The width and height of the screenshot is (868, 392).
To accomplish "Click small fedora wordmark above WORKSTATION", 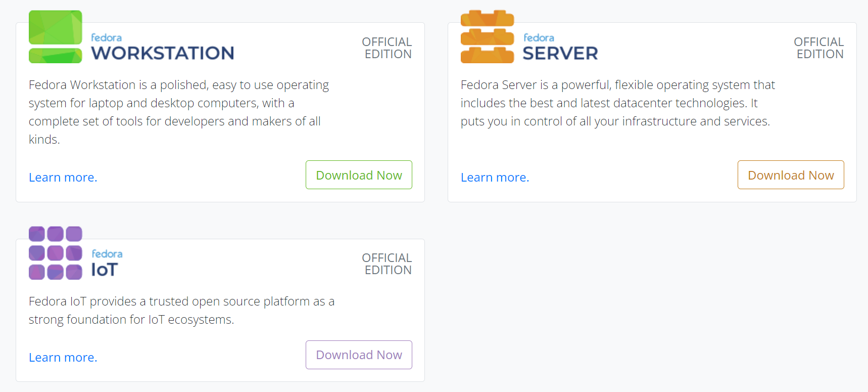I will (x=107, y=37).
